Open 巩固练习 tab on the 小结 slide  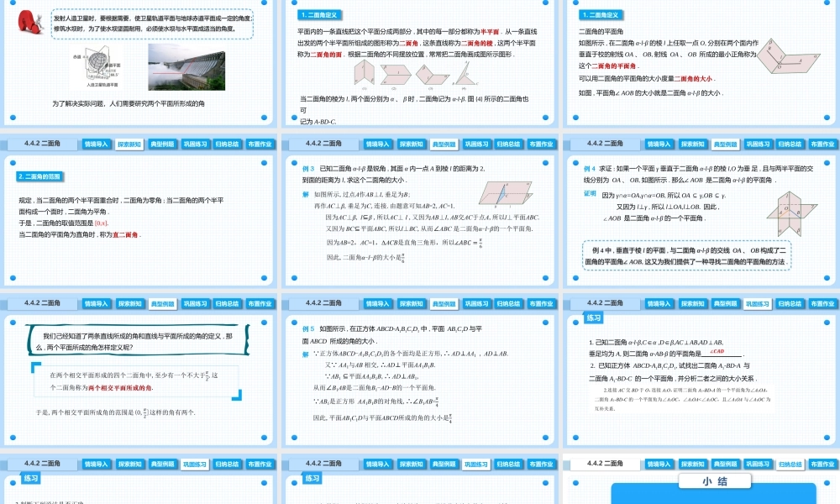coord(758,464)
